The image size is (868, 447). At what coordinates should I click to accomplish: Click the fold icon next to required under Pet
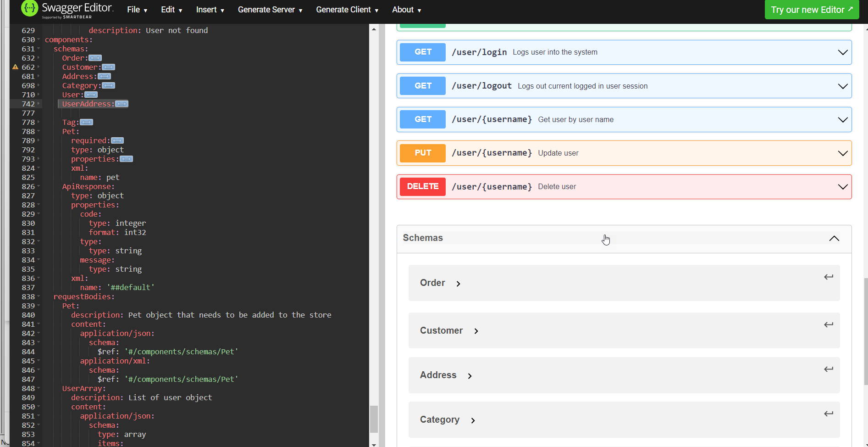[x=117, y=140]
